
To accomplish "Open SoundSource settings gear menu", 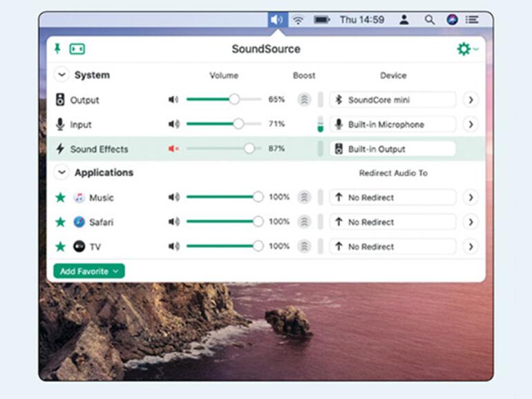I will pos(467,49).
